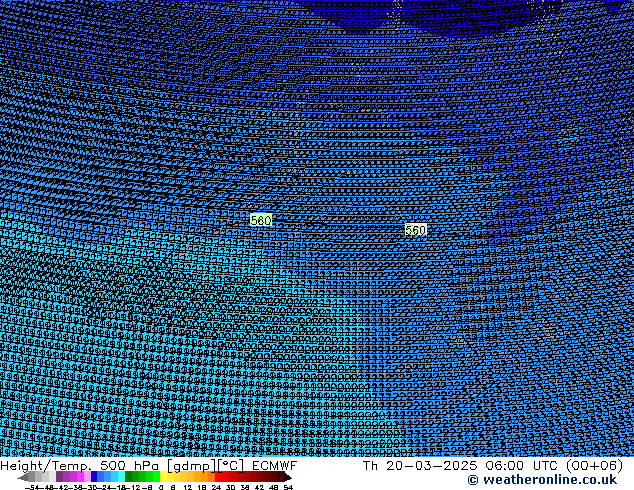The height and width of the screenshot is (490, 634).
Task: Click the (00+06) forecast hour text
Action: point(594,466)
